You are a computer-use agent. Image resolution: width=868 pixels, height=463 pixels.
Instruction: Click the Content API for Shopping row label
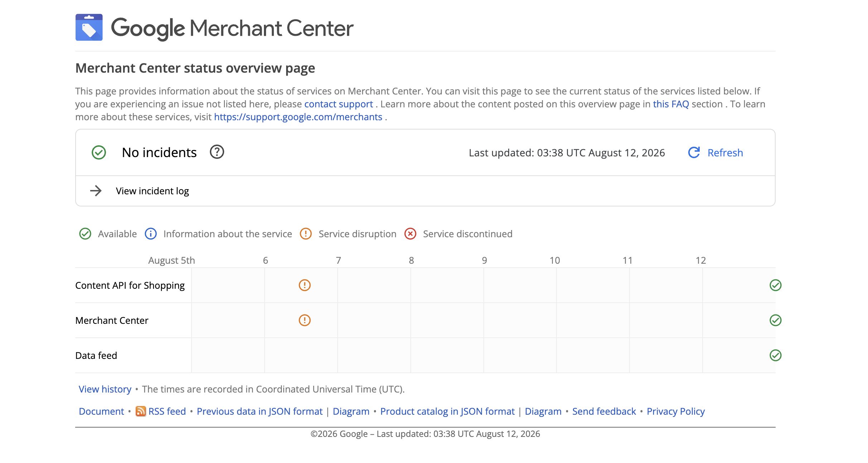(x=130, y=286)
